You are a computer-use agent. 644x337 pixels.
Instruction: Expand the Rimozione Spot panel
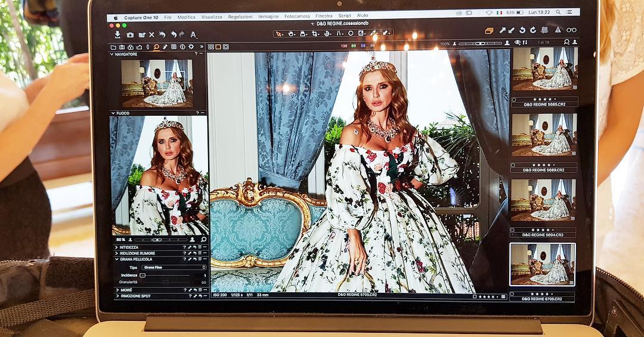(137, 296)
